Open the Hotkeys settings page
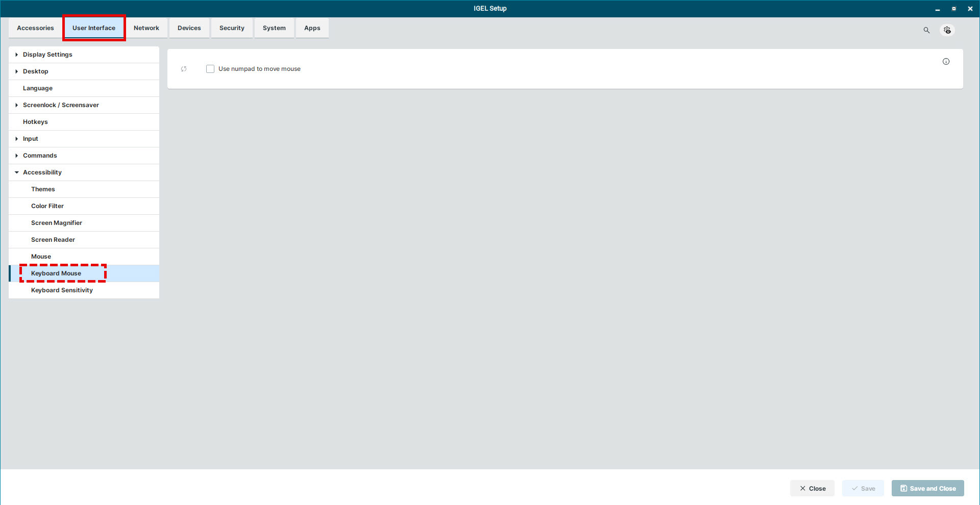 click(x=35, y=122)
